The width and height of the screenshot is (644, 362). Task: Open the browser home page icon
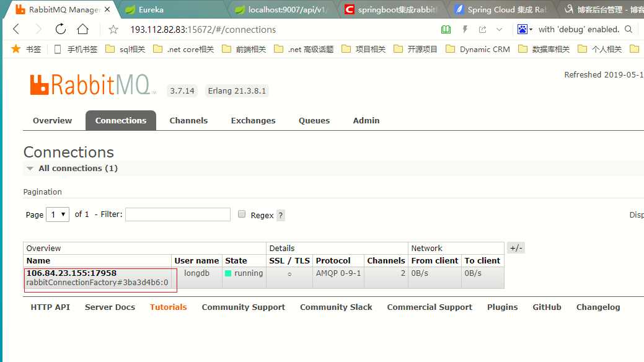pyautogui.click(x=83, y=29)
